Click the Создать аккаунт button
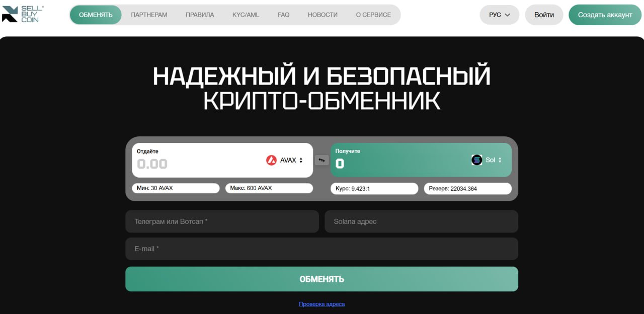644x314 pixels. 605,15
